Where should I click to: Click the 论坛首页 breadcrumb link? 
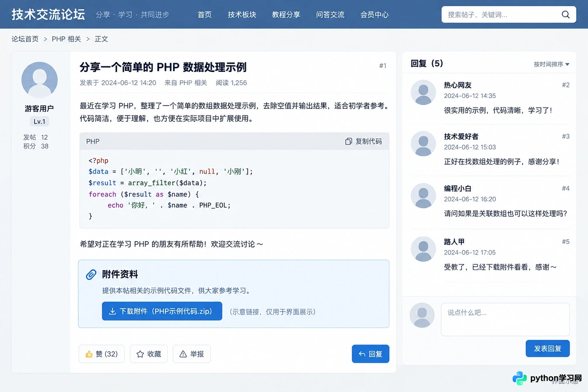click(x=25, y=39)
